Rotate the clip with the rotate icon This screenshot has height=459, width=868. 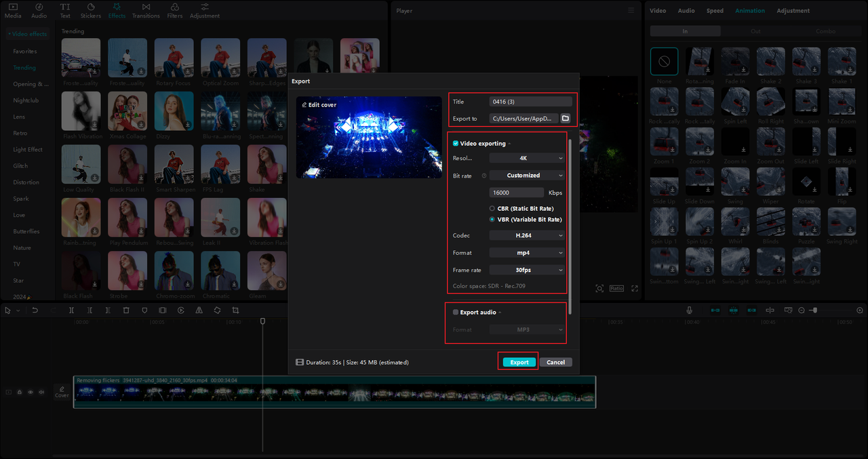click(217, 310)
